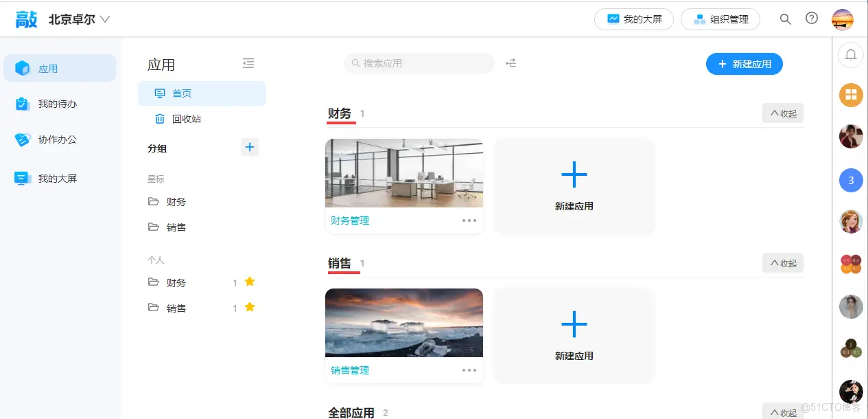
Task: Open 我的大屏 button in top bar
Action: pyautogui.click(x=634, y=19)
